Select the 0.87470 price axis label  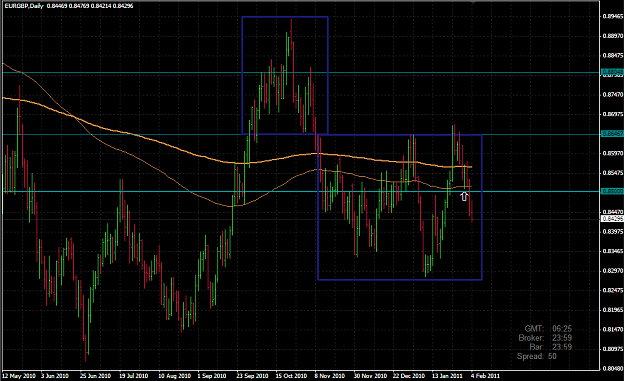[612, 94]
